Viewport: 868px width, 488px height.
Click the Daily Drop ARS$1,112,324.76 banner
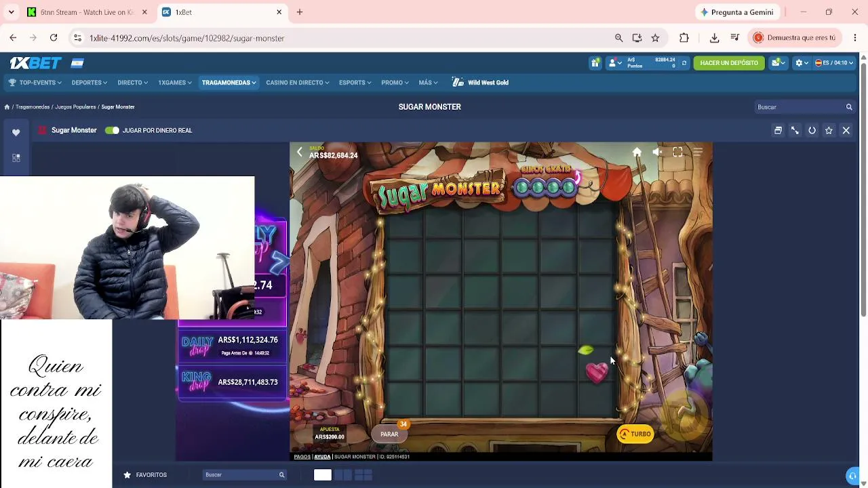(x=231, y=346)
